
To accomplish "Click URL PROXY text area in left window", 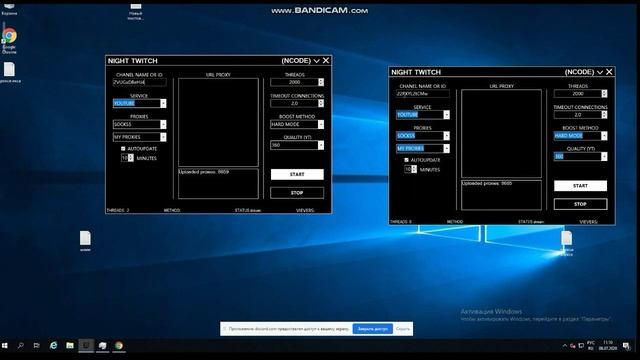I will [x=218, y=122].
